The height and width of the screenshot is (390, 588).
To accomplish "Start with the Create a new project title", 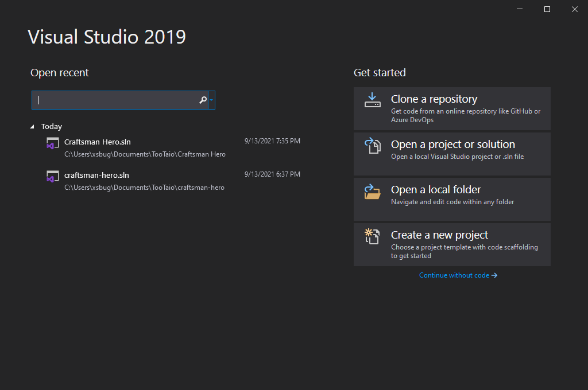I will coord(439,235).
